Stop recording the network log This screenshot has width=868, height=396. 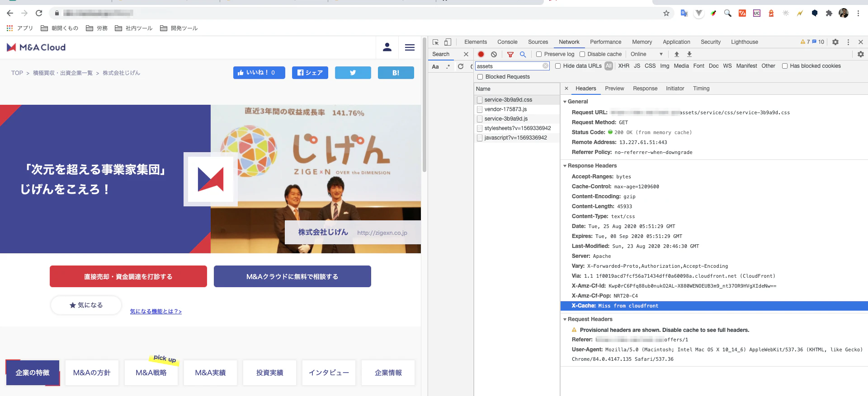coord(481,54)
